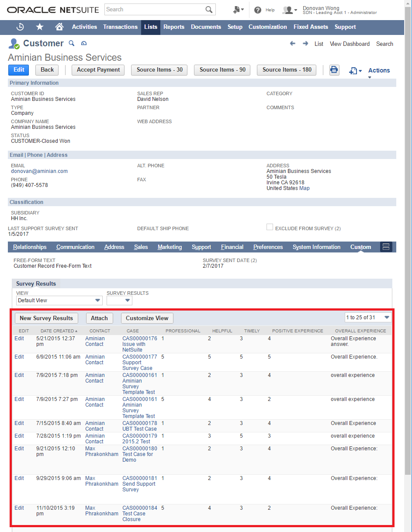Switch to the Support subtab
The height and width of the screenshot is (532, 412).
tap(201, 247)
